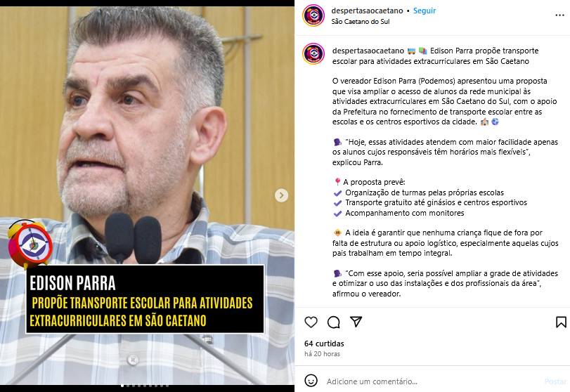
Task: Open emoji picker in comment box
Action: tap(311, 381)
